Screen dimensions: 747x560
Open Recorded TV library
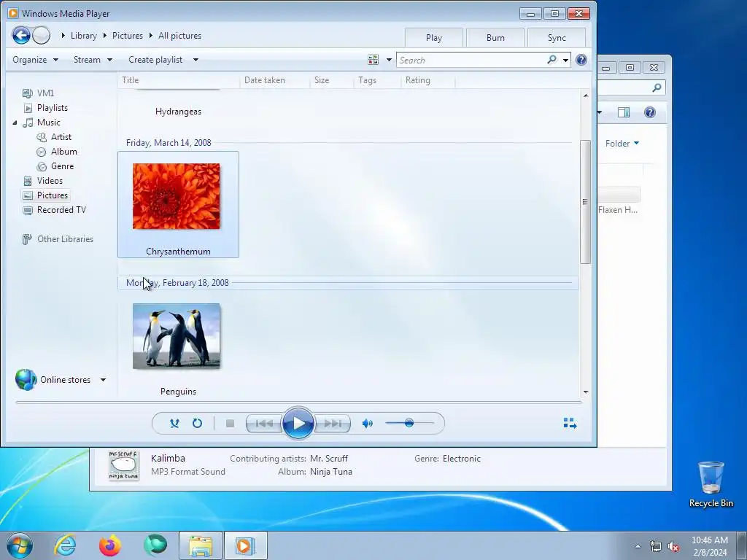[x=61, y=210]
